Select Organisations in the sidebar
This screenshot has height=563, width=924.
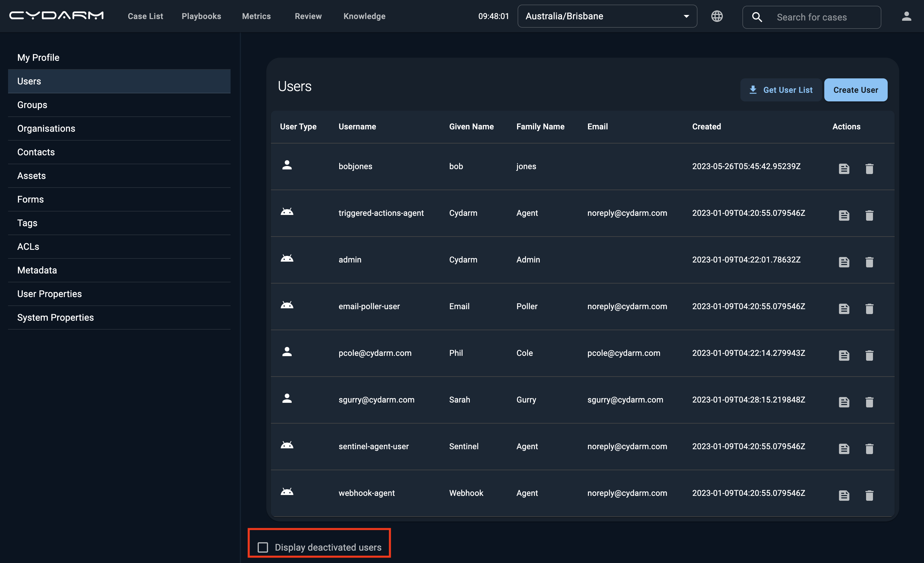[119, 129]
